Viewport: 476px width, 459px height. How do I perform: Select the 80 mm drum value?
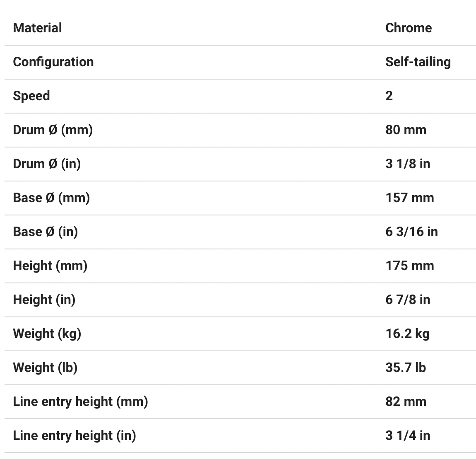[x=405, y=130]
